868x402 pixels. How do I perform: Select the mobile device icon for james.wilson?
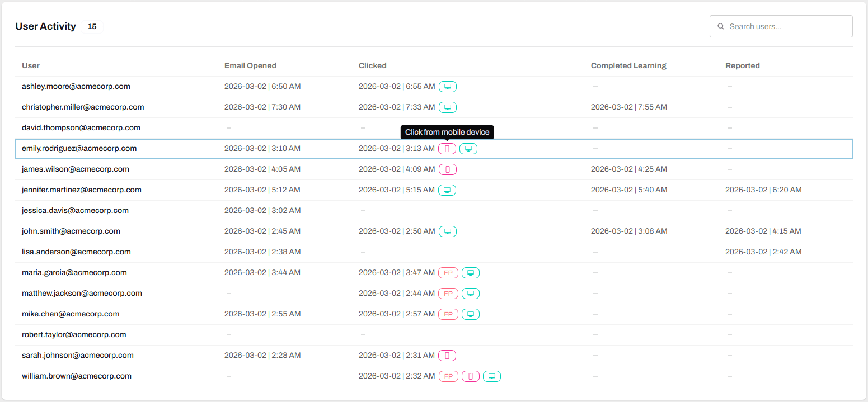(x=447, y=169)
